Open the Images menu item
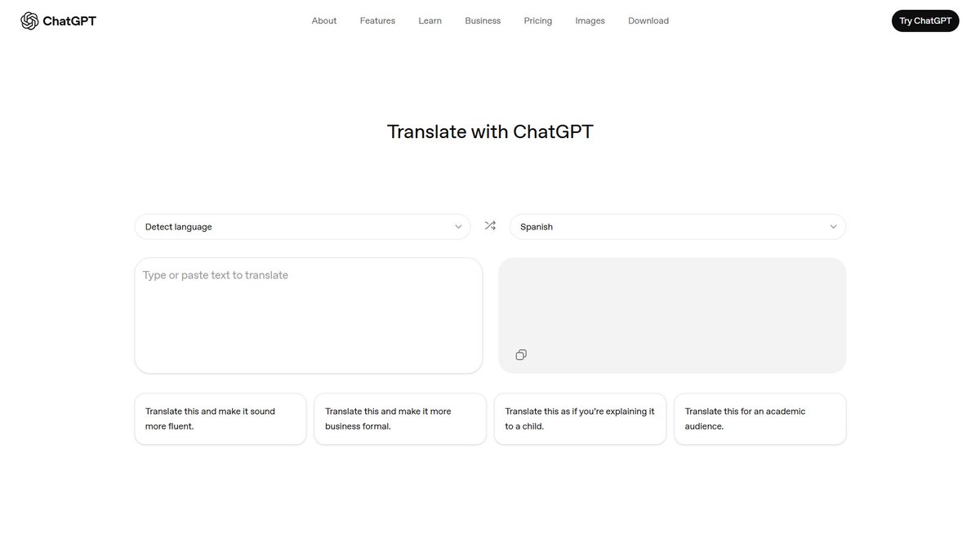Viewport: 980px width, 556px height. [590, 21]
